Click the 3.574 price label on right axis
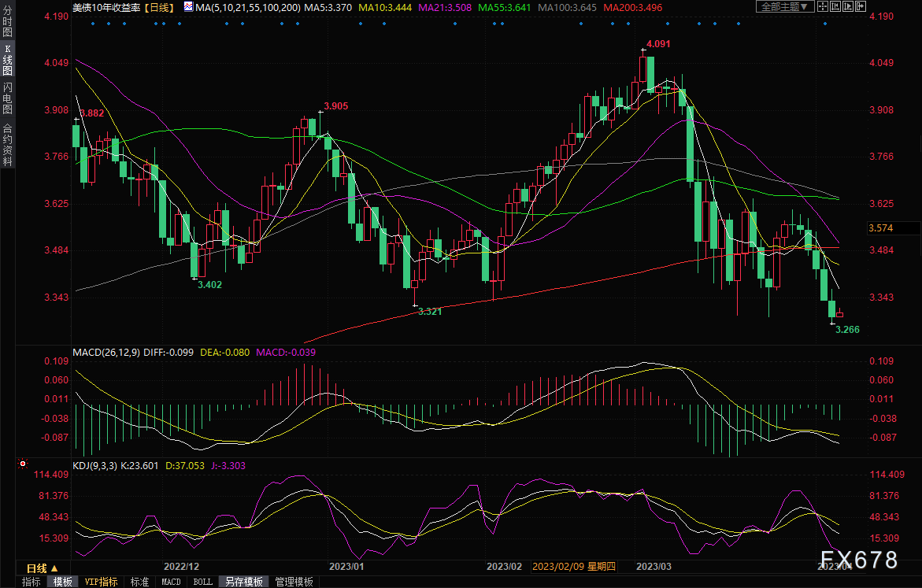Image resolution: width=922 pixels, height=588 pixels. click(x=880, y=228)
